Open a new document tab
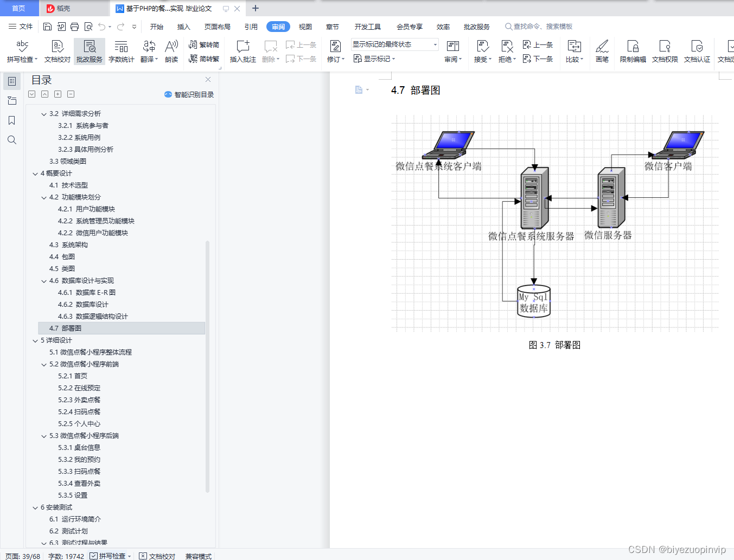 tap(256, 8)
